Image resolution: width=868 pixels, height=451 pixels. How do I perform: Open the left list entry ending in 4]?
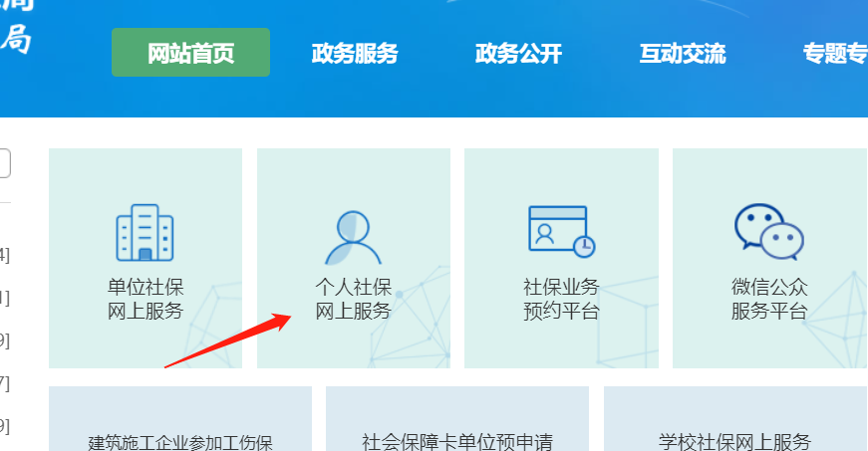click(4, 255)
